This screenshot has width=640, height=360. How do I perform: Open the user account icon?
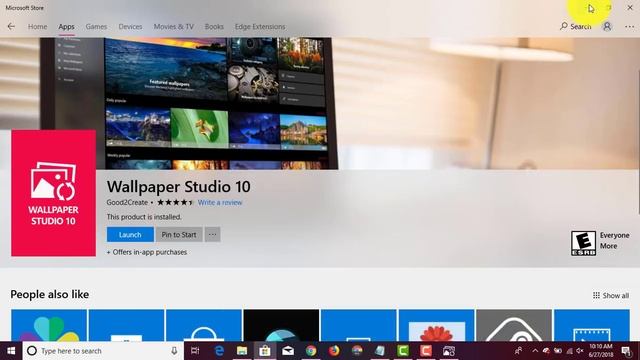[607, 27]
